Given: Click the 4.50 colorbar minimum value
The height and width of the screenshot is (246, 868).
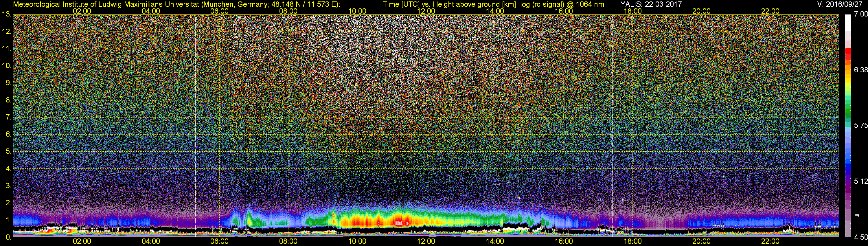Looking at the screenshot, I should tap(860, 237).
